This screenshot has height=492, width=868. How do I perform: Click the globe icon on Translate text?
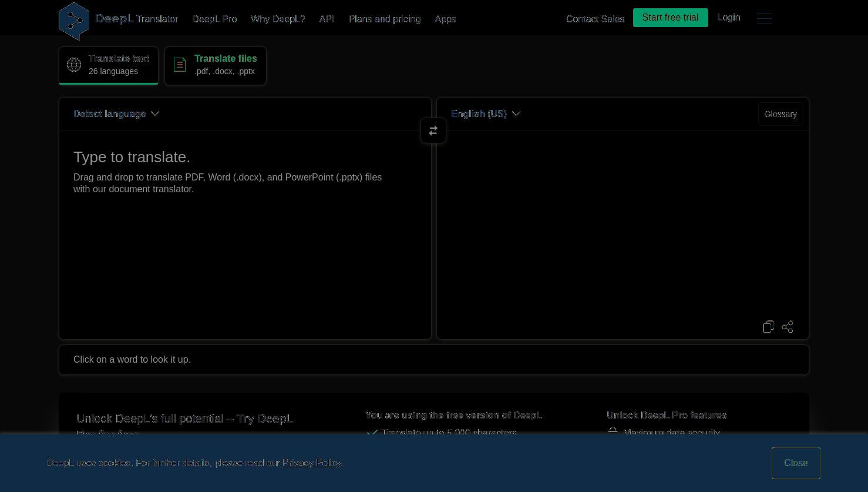point(74,65)
